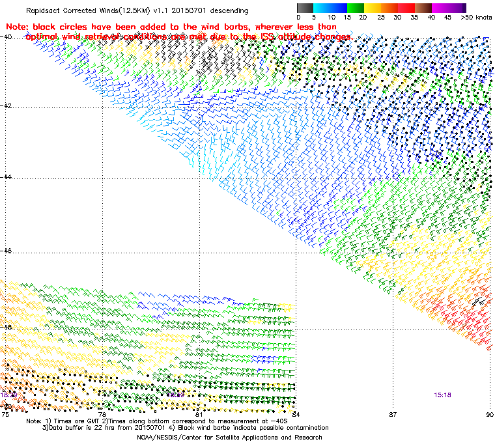Click the '90' longitude axis label
Image resolution: width=495 pixels, height=448 pixels.
[x=490, y=415]
